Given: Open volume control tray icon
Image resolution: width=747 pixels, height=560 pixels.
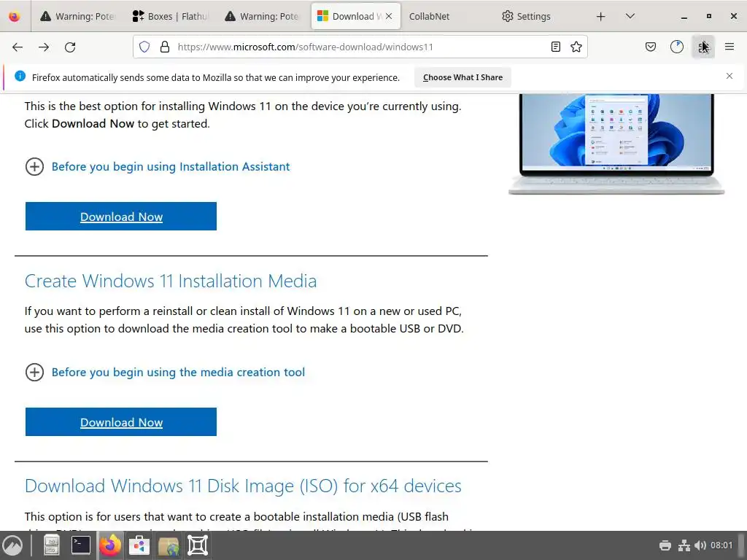Looking at the screenshot, I should click(x=700, y=545).
